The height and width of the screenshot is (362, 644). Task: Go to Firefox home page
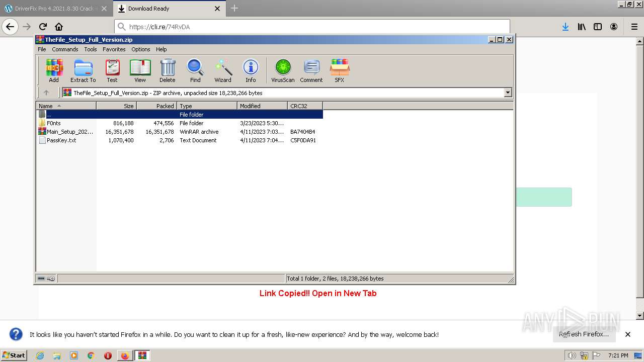click(x=59, y=27)
